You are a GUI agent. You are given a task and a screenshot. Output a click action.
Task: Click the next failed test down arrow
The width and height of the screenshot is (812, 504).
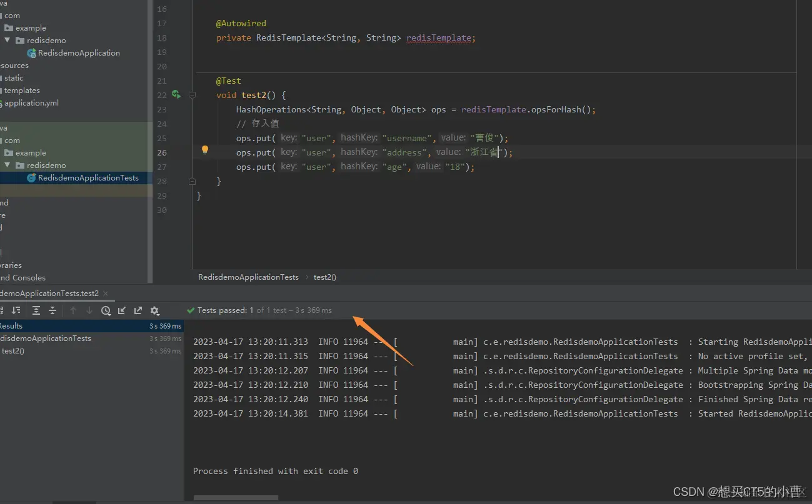click(89, 310)
